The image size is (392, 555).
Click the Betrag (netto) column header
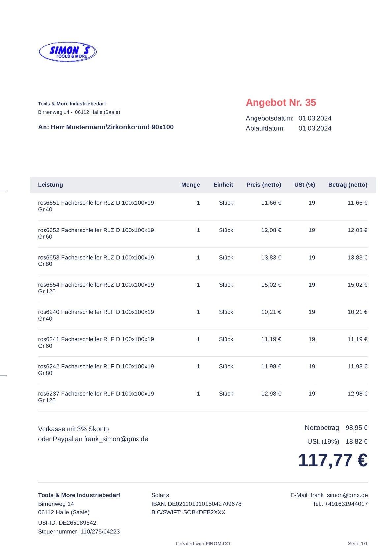coord(347,185)
